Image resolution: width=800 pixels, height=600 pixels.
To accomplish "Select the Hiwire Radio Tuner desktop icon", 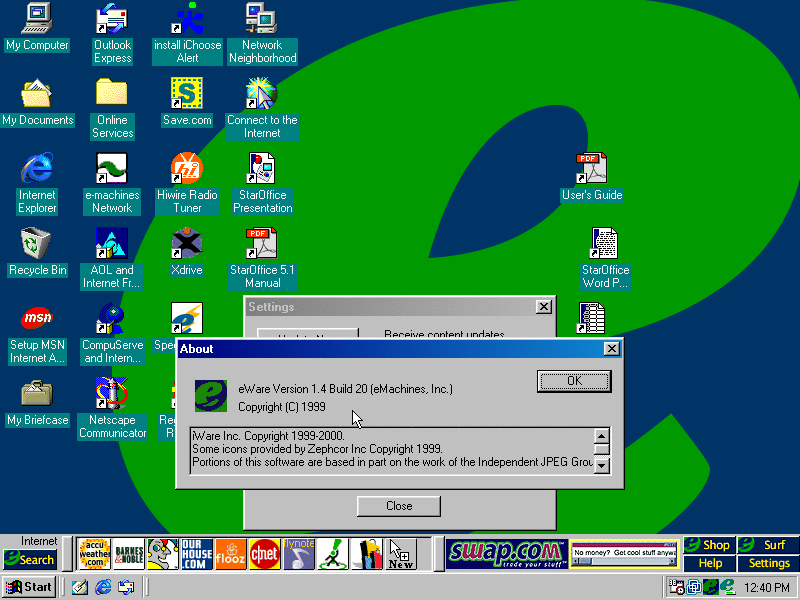I will 187,183.
